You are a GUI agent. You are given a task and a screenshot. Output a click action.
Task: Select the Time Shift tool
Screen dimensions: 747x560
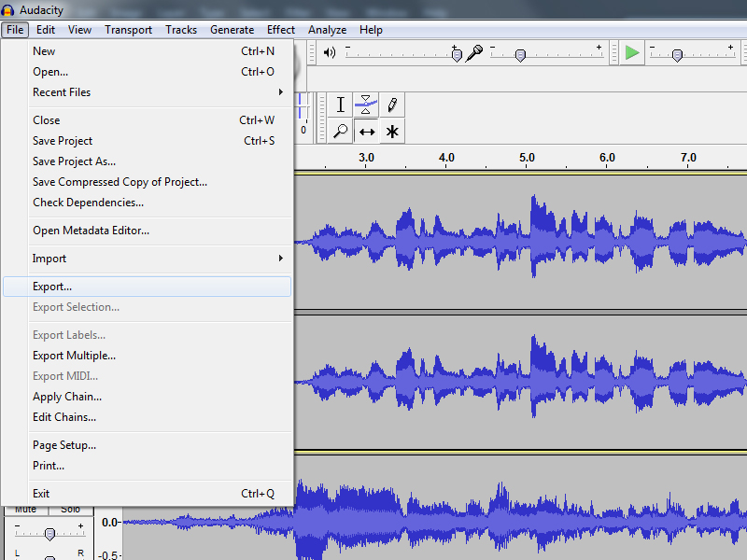[366, 131]
